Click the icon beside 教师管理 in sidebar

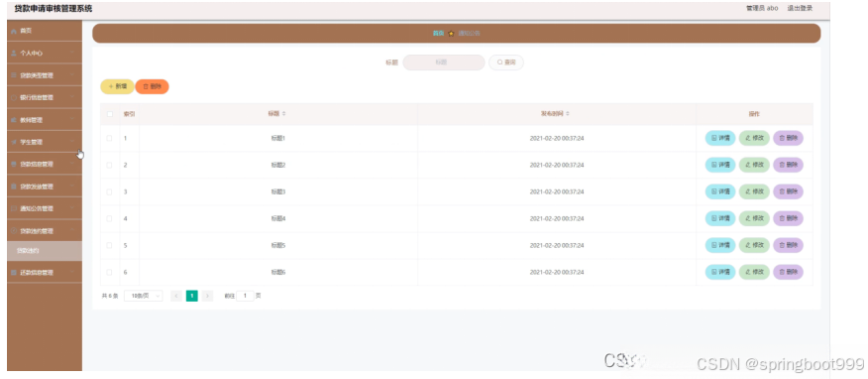[x=15, y=120]
